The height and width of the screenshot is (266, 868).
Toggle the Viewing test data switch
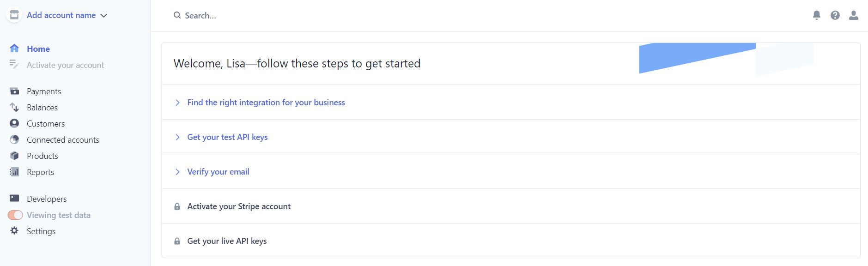(x=15, y=215)
